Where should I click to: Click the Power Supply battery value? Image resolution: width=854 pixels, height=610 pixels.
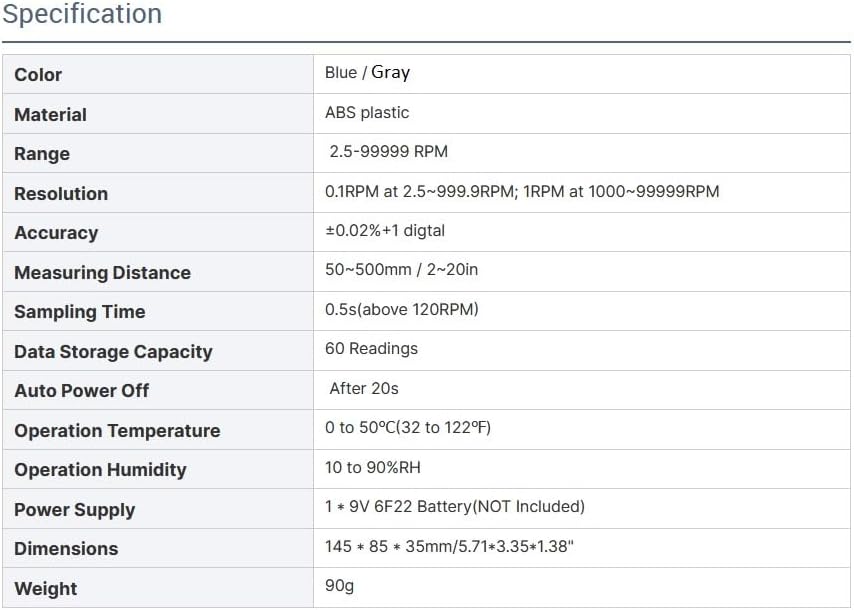point(455,507)
